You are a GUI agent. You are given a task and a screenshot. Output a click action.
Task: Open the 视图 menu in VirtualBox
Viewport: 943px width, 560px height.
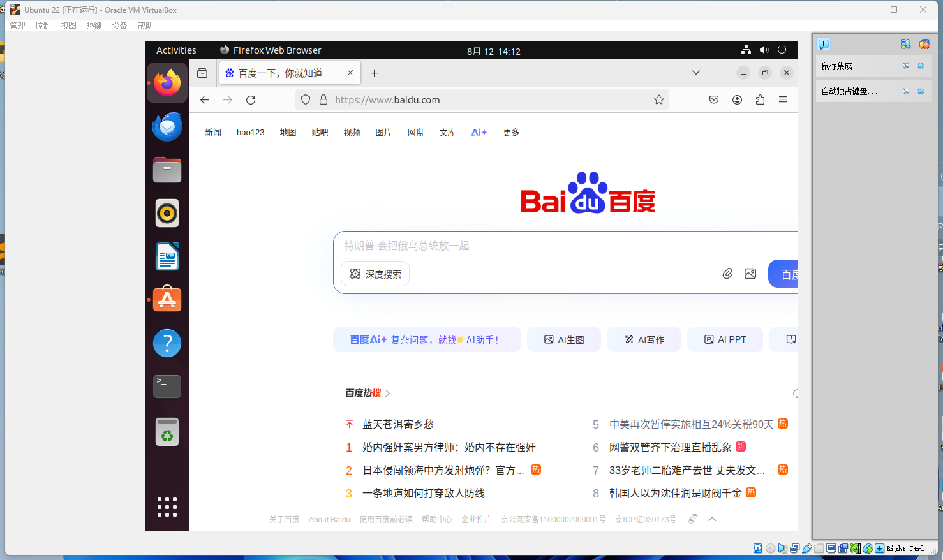coord(68,26)
